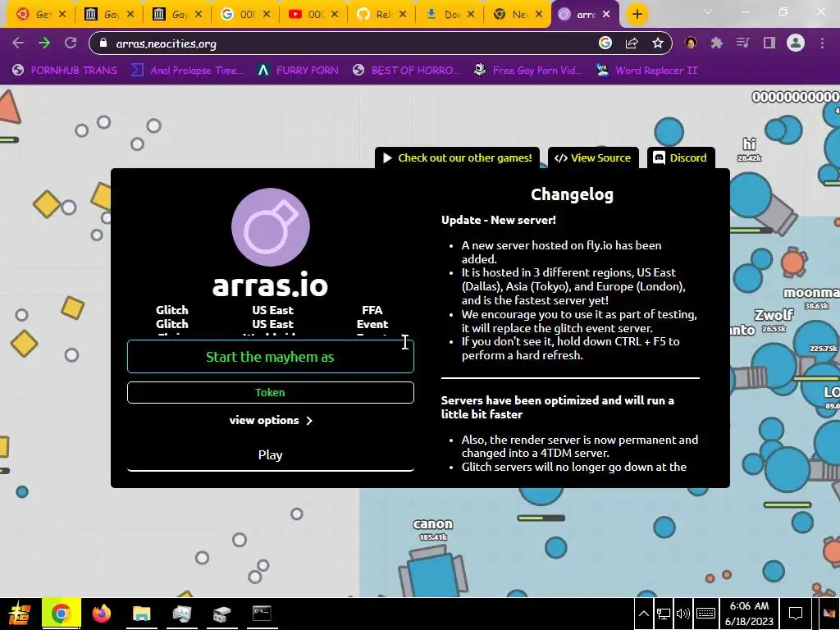
Task: Click the arras.io purple logo
Action: point(271,226)
